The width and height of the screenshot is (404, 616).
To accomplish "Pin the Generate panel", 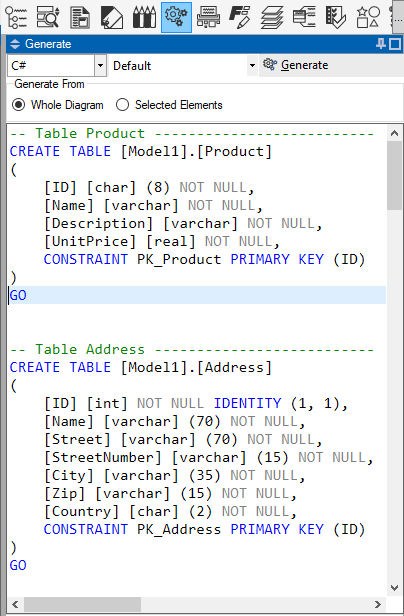I will [x=380, y=44].
